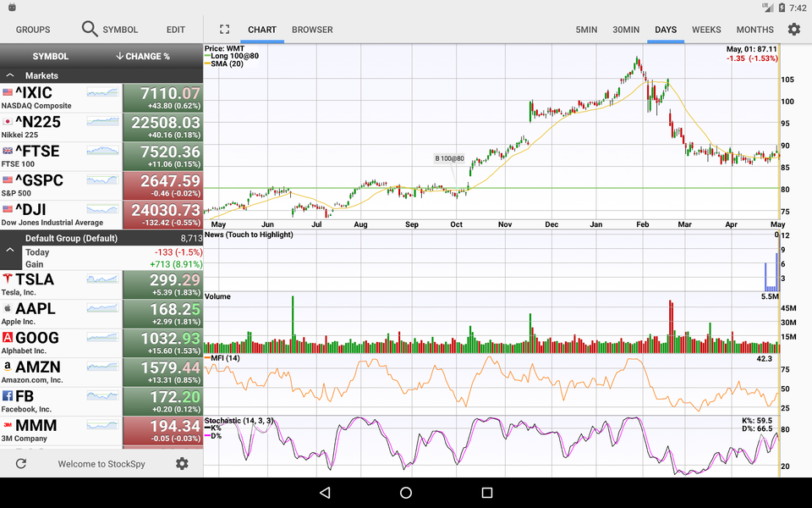Switch to the BROWSER tab
Viewport: 812px width, 508px height.
click(x=312, y=29)
